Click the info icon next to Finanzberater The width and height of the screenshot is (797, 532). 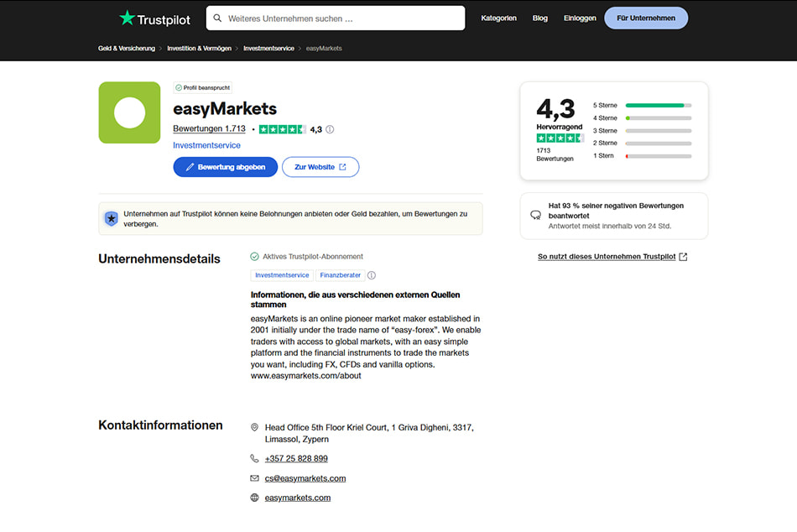pos(372,275)
